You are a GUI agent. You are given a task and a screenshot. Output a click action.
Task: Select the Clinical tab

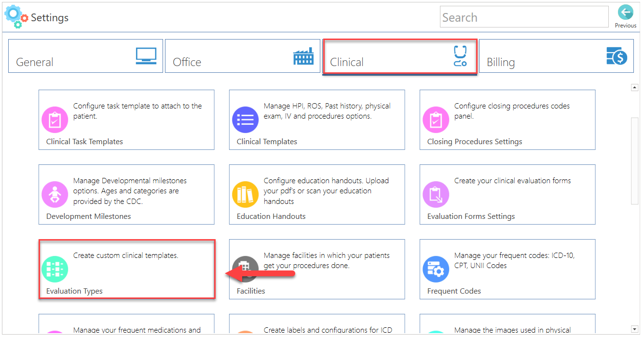pyautogui.click(x=400, y=56)
